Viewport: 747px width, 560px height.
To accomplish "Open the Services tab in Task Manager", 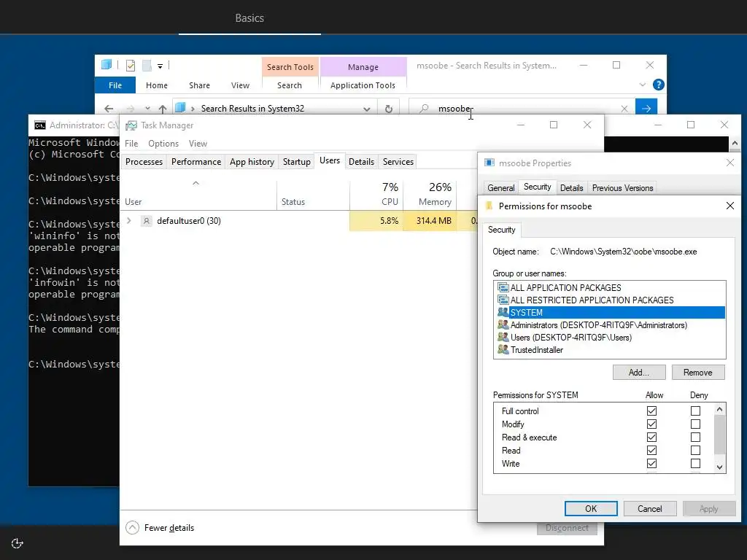I will point(398,161).
